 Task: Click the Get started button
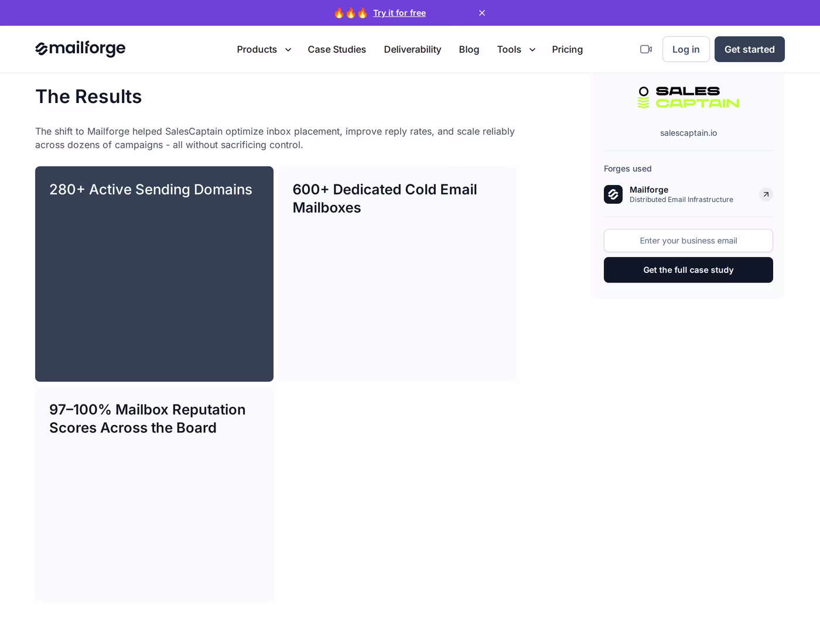[x=750, y=49]
